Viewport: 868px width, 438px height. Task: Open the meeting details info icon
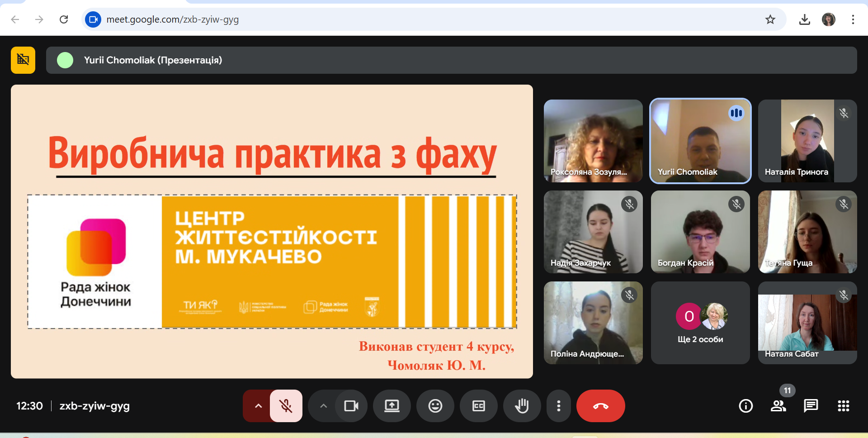tap(745, 406)
